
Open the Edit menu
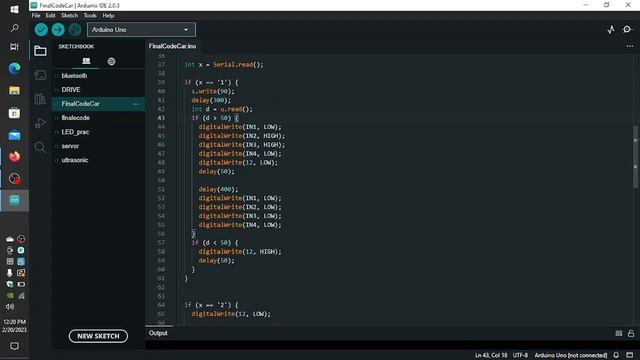coord(50,16)
